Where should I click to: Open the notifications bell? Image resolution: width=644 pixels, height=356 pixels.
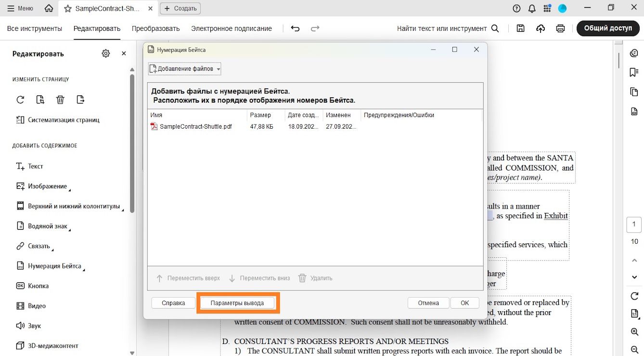tap(532, 8)
